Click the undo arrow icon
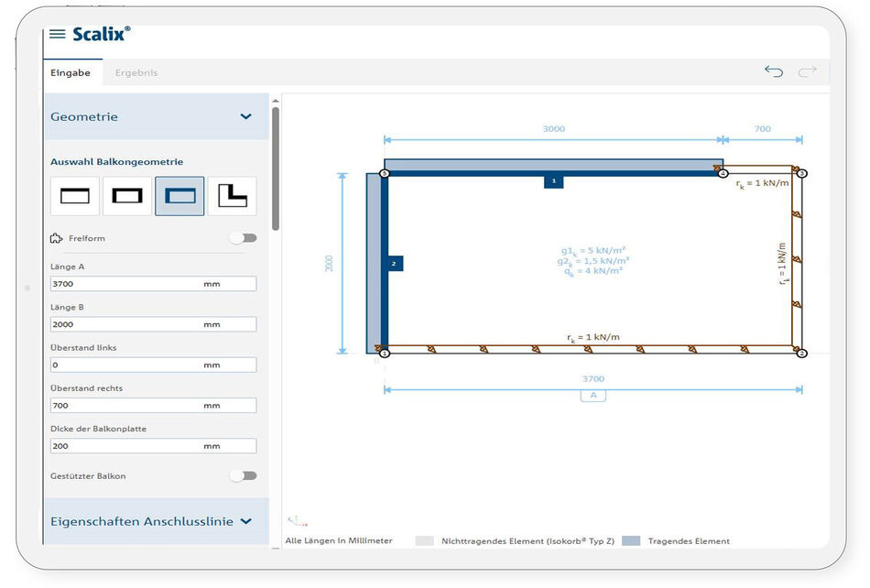 [774, 71]
